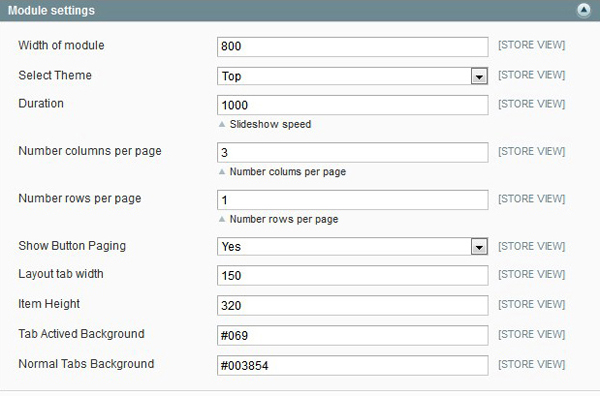Click the Slideshow speed hint text
This screenshot has width=600, height=396.
(270, 124)
